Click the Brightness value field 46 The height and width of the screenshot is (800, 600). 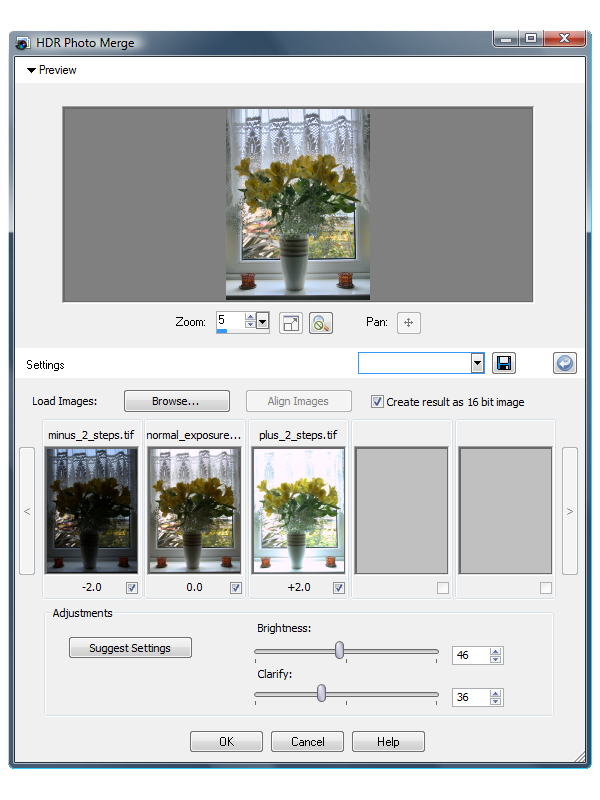pyautogui.click(x=470, y=655)
